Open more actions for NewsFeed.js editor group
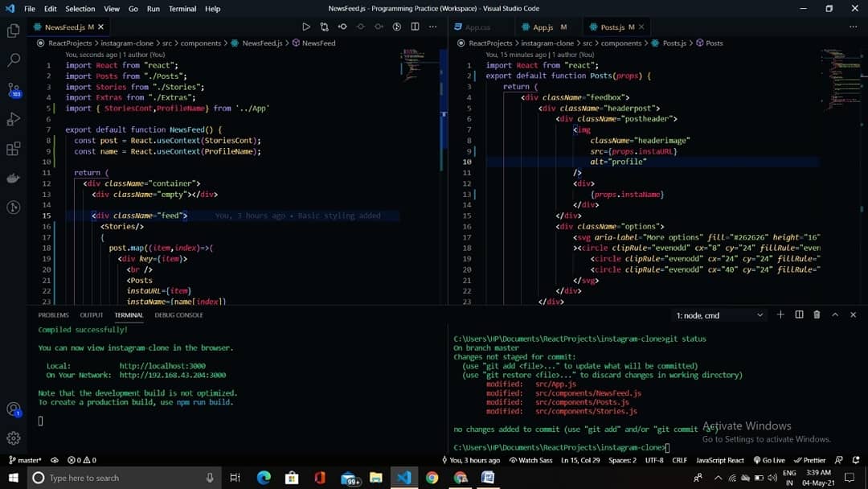The height and width of the screenshot is (489, 868). click(x=433, y=27)
